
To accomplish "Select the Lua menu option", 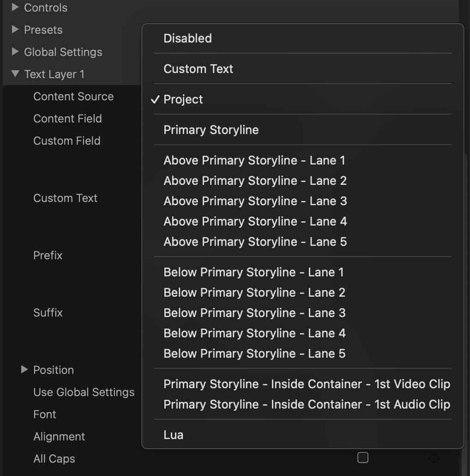I will (x=174, y=435).
